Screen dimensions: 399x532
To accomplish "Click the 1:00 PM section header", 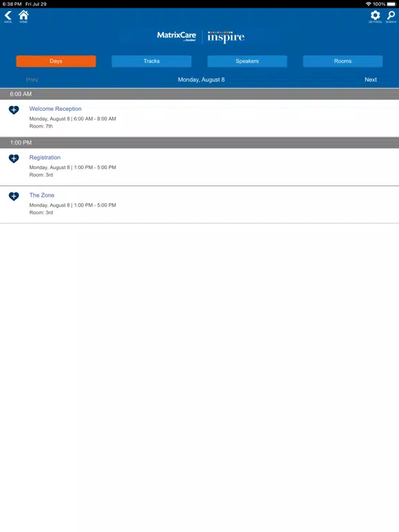I will point(199,143).
